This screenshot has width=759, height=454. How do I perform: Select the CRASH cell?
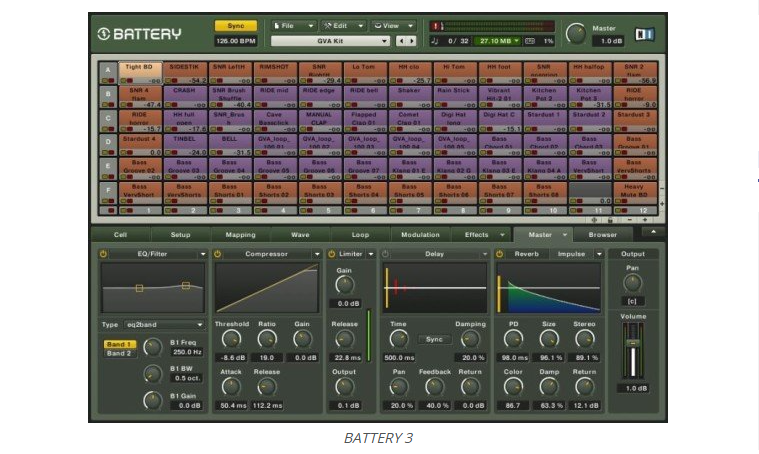click(185, 97)
